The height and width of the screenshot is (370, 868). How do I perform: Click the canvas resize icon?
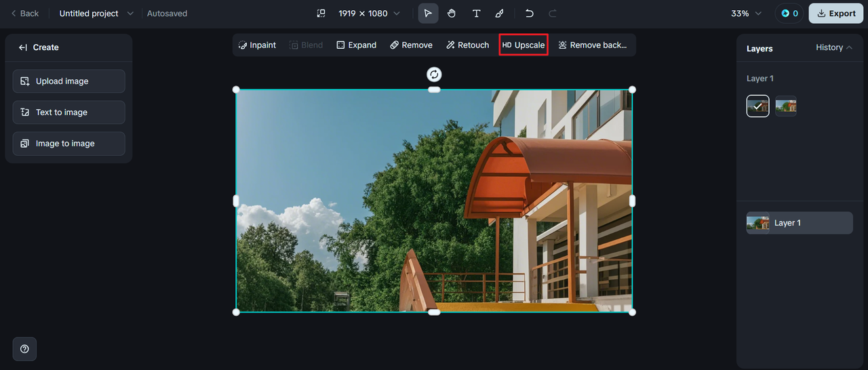(321, 14)
